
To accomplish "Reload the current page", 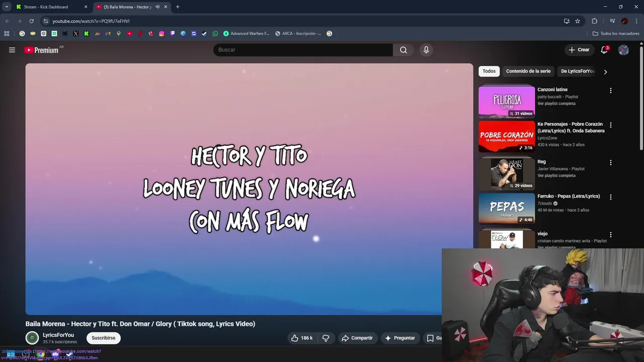I will coord(31,21).
